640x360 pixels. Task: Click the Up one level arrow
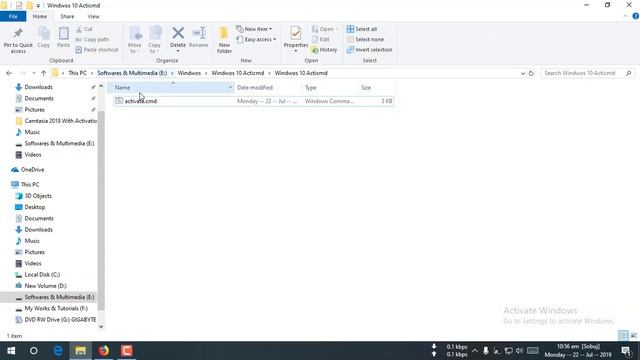pos(44,73)
